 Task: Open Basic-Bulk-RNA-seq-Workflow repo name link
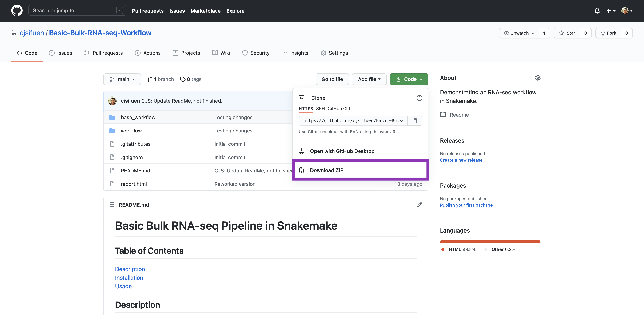[x=100, y=33]
